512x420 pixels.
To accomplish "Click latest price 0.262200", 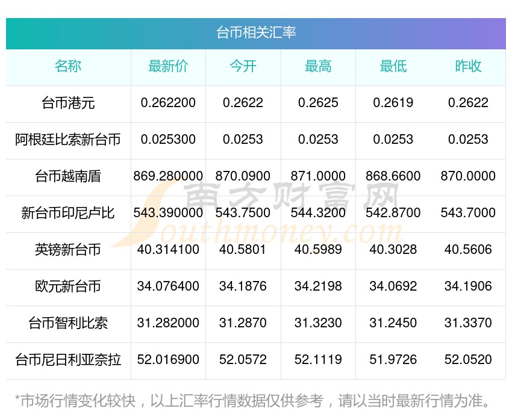I will click(168, 103).
